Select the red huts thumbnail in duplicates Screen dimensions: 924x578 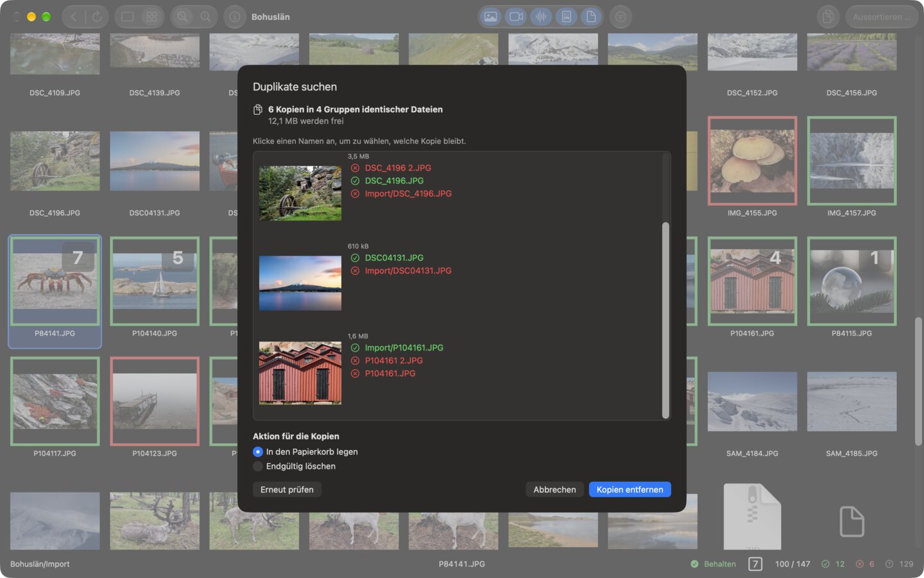[x=300, y=372]
